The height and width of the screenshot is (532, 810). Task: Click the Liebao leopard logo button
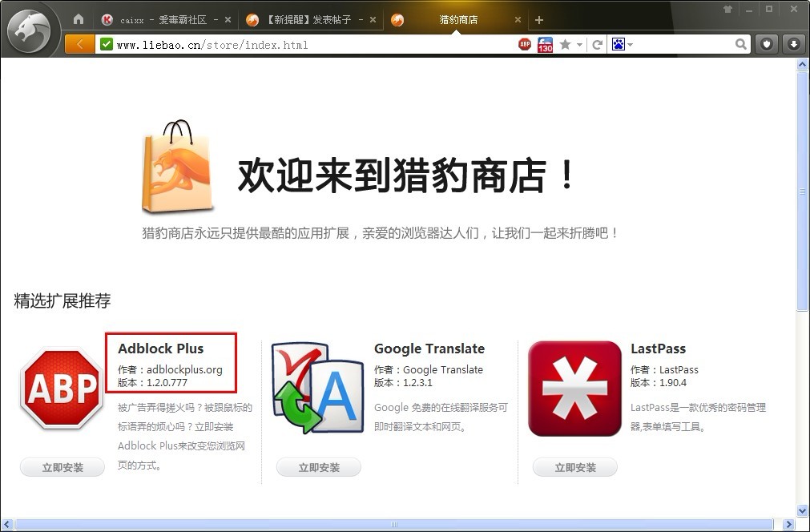point(30,32)
